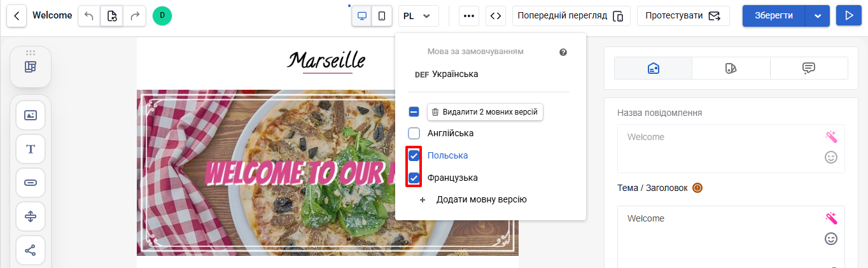The image size is (868, 268).
Task: Open emoji picker in Тема field
Action: (830, 239)
